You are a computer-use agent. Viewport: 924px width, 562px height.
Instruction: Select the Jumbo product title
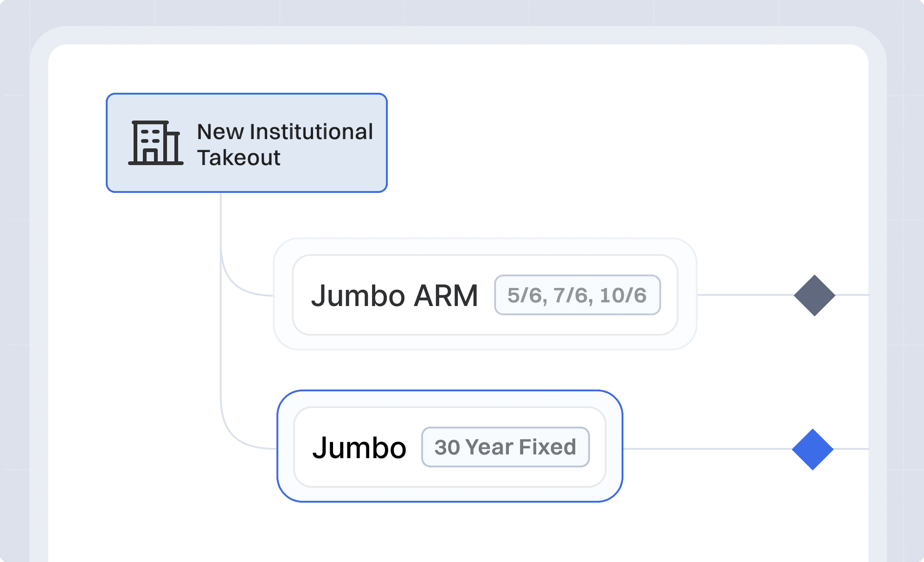click(x=359, y=447)
